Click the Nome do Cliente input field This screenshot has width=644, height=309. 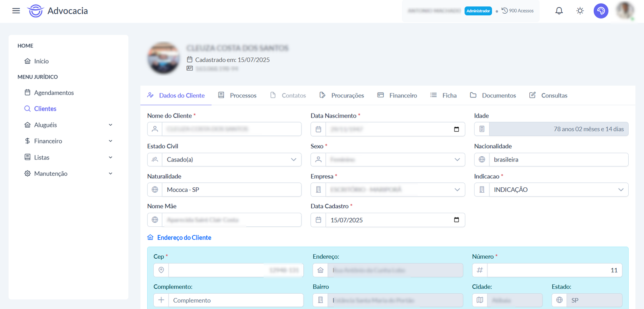(231, 129)
